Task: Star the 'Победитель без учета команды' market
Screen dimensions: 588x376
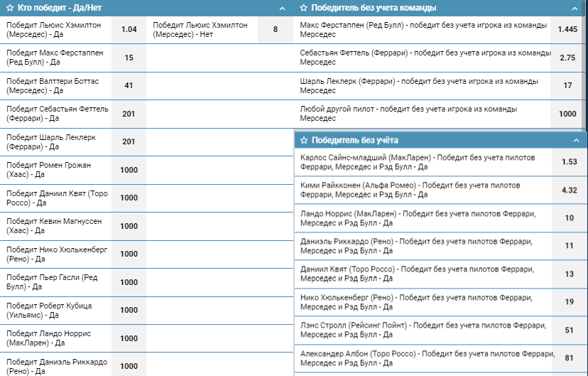Action: [303, 8]
